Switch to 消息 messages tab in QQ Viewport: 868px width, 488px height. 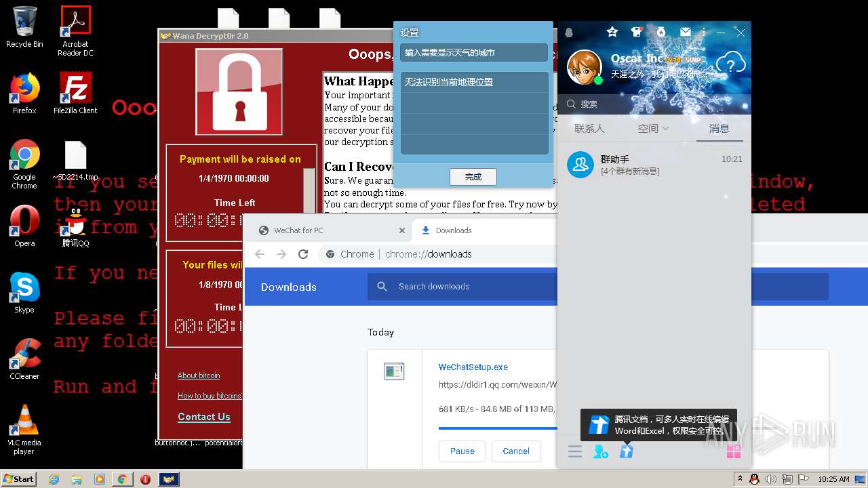point(719,128)
